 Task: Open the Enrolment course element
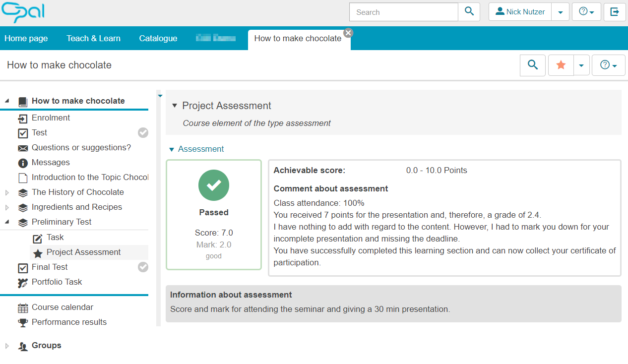(51, 118)
